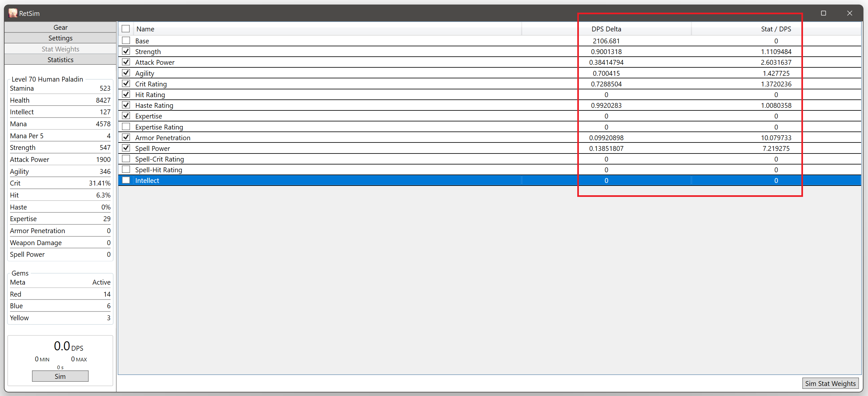The image size is (868, 396).
Task: Click Agility Stat/DPS value 1.427725
Action: pyautogui.click(x=776, y=73)
